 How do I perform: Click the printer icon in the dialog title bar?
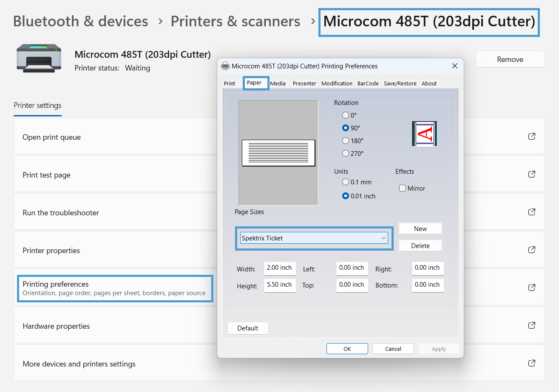(225, 66)
